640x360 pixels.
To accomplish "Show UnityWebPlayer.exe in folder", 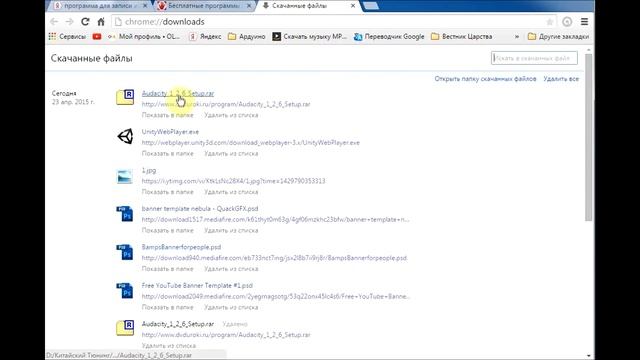I will [x=167, y=153].
